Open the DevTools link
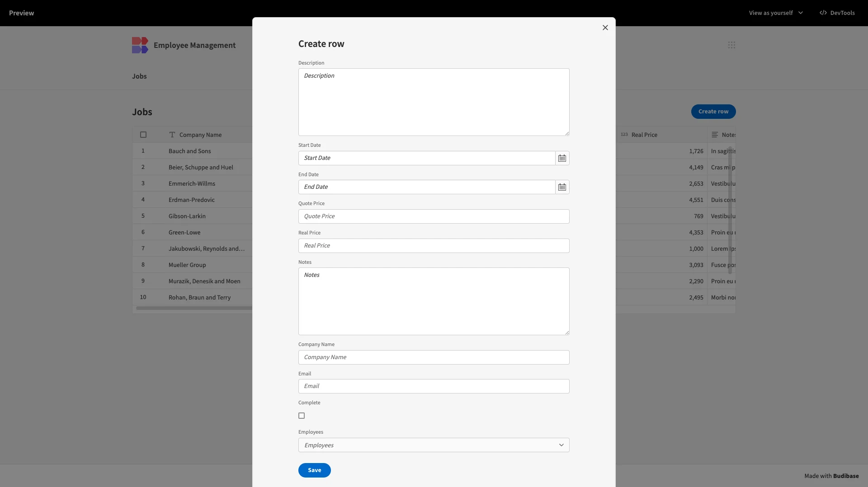The width and height of the screenshot is (868, 487). pyautogui.click(x=837, y=13)
